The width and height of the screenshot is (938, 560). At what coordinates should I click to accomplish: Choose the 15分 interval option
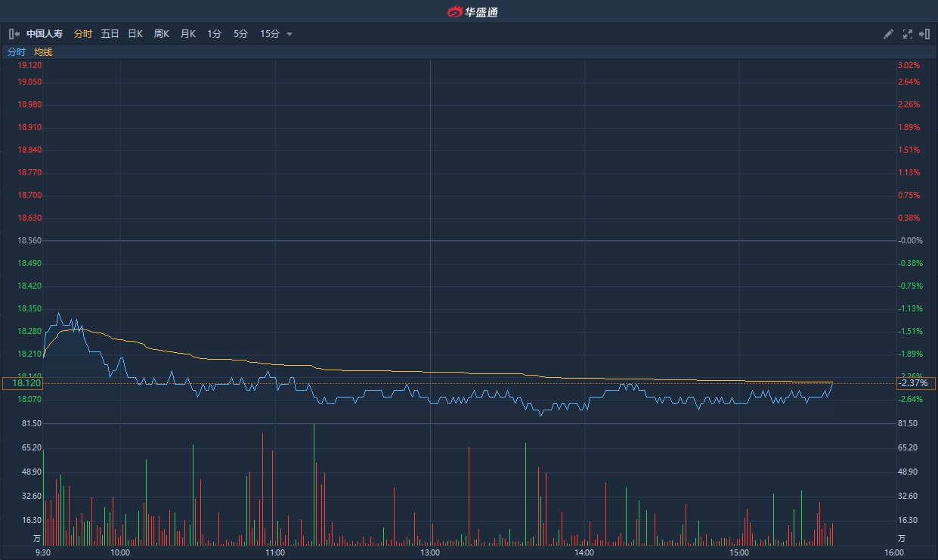click(269, 34)
